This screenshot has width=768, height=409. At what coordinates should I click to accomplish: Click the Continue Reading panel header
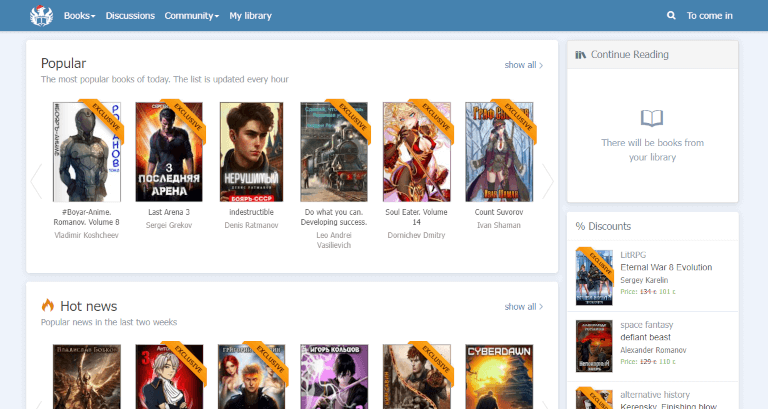(652, 54)
